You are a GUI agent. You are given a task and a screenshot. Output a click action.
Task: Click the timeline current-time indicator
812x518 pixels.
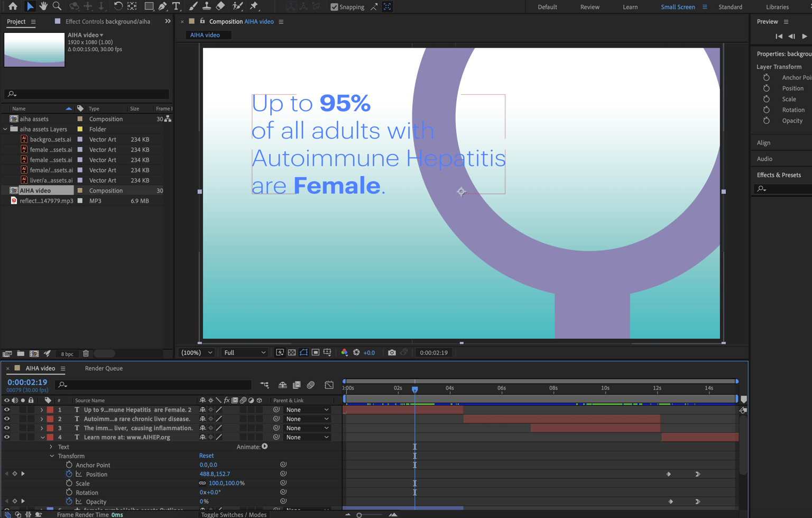click(x=415, y=389)
